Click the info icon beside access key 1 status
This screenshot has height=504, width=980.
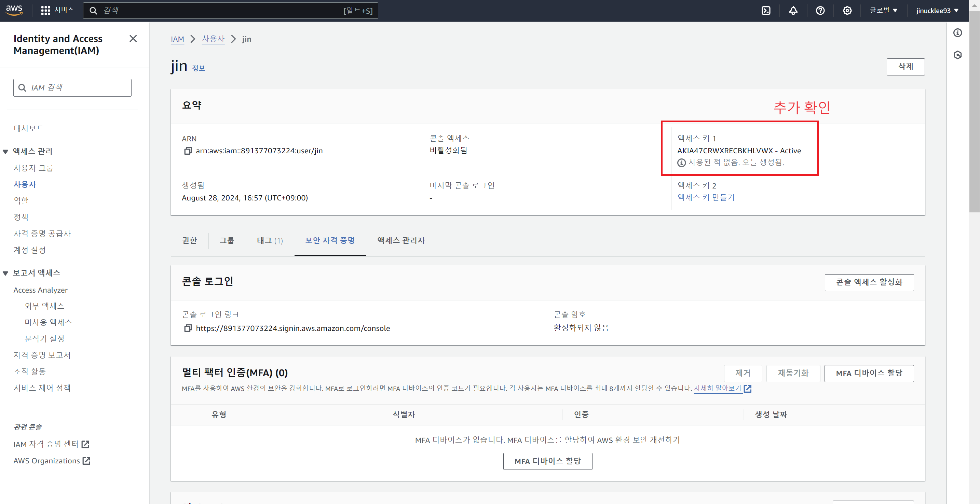681,163
